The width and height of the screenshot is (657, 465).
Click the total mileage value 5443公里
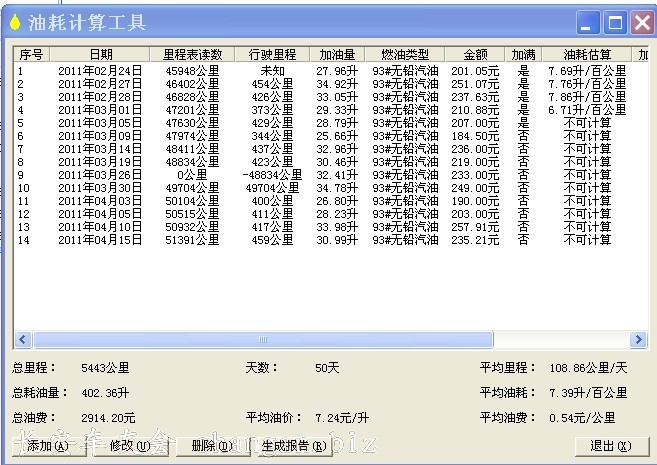(x=105, y=368)
